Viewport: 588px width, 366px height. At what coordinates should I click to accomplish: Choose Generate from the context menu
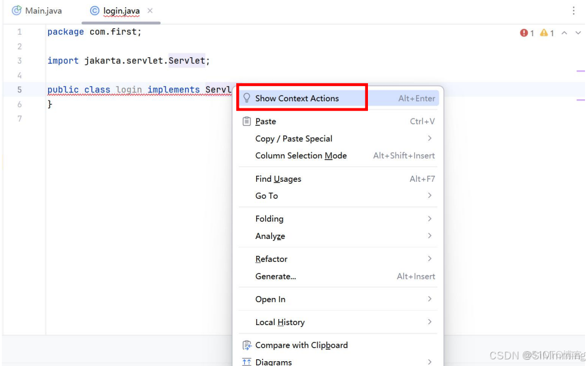point(275,276)
